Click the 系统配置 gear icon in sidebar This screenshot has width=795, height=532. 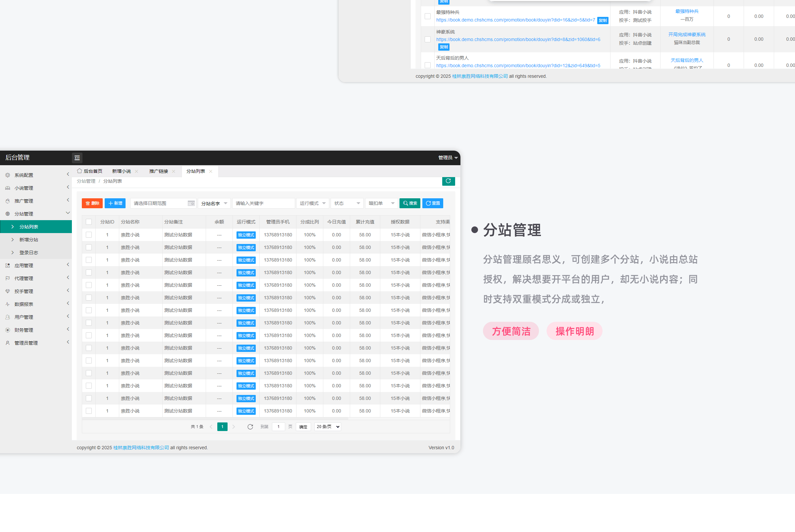coord(8,175)
